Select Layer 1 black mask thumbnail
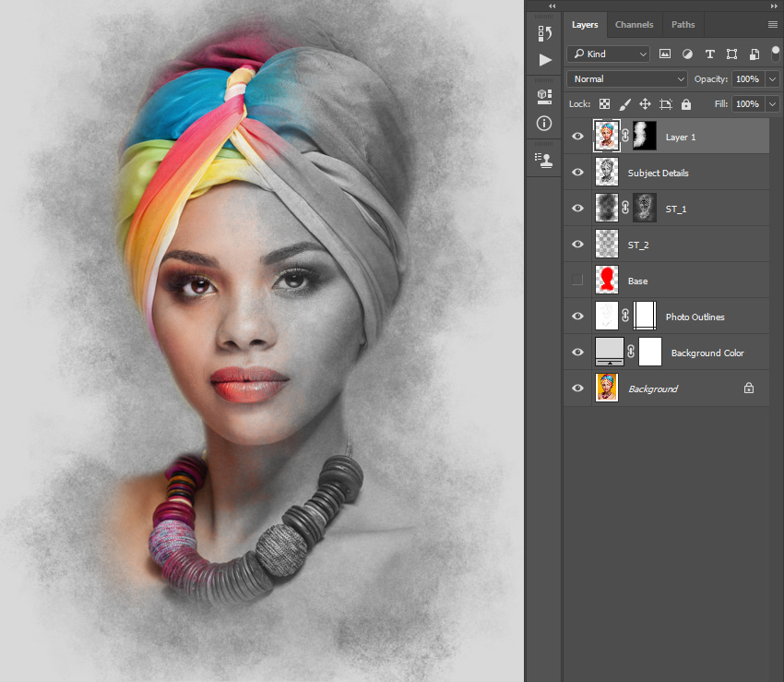The height and width of the screenshot is (682, 784). pos(645,136)
